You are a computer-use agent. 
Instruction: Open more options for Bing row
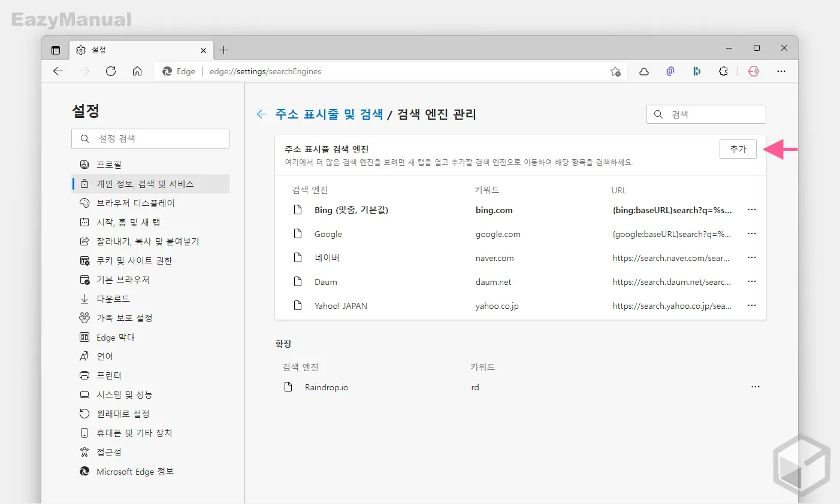tap(752, 210)
